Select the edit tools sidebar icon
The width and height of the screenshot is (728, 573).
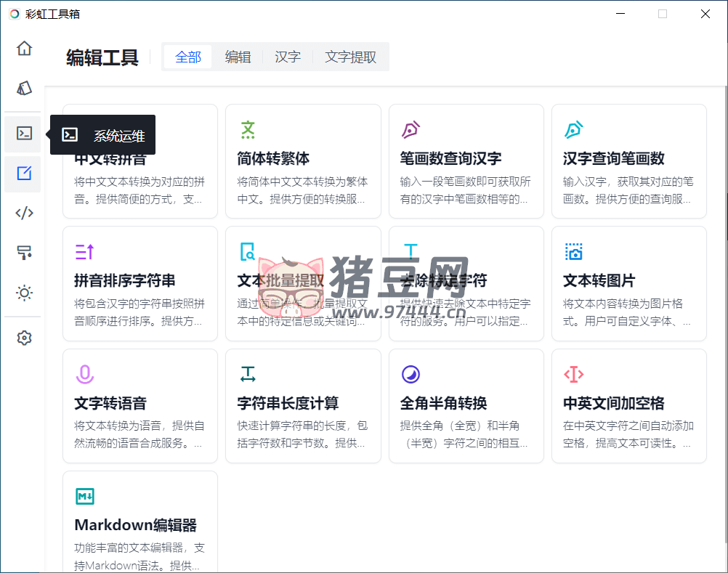click(x=24, y=174)
